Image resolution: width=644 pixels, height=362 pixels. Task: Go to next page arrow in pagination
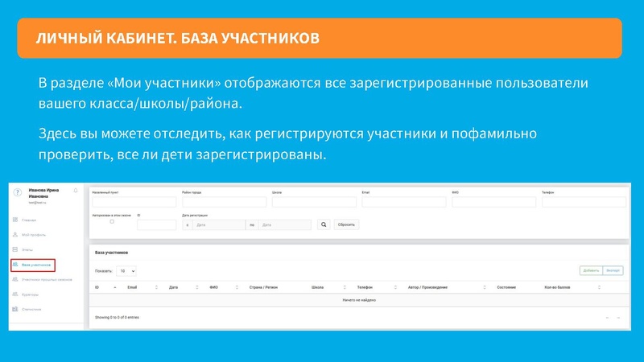coord(618,318)
